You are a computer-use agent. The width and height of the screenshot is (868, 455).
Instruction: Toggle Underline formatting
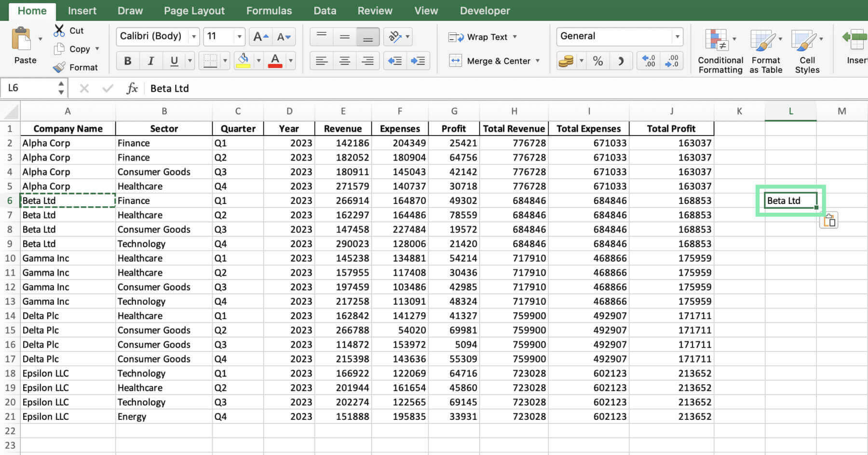click(174, 61)
